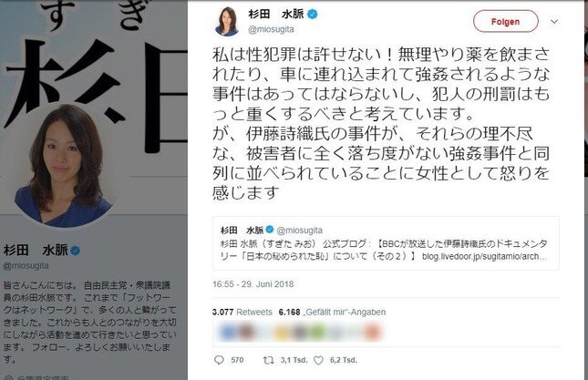Click verified badge in left profile sidebar

point(76,251)
